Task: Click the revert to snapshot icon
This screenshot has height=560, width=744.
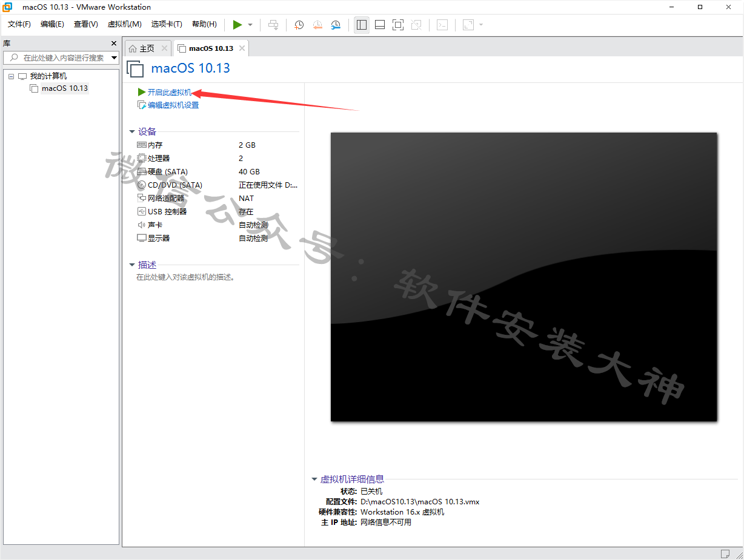Action: pos(317,25)
